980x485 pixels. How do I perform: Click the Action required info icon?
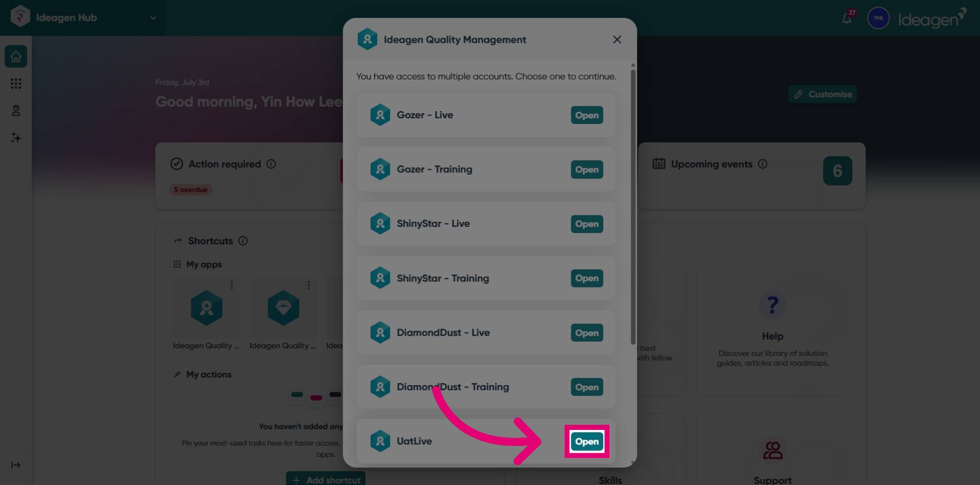(x=271, y=164)
